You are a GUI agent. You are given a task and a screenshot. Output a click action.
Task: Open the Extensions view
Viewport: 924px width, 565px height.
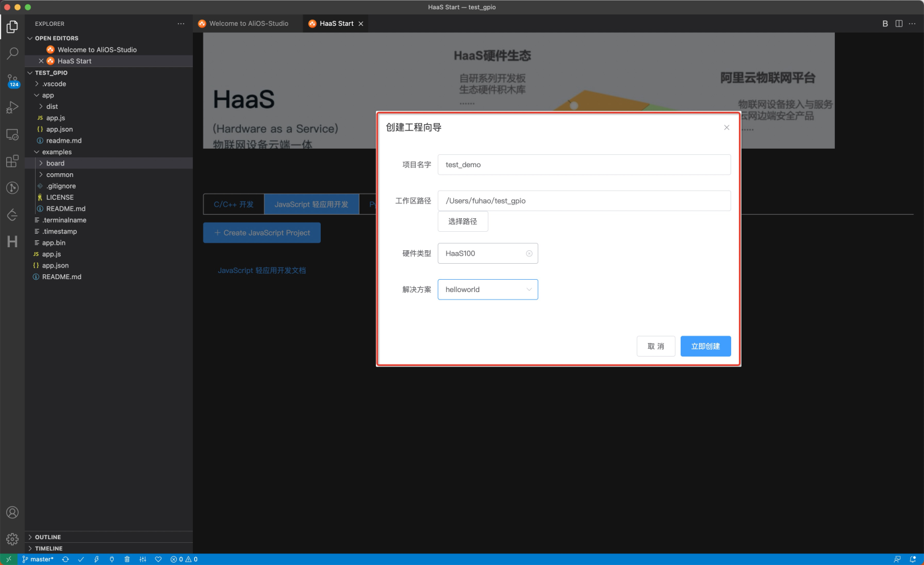coord(12,161)
